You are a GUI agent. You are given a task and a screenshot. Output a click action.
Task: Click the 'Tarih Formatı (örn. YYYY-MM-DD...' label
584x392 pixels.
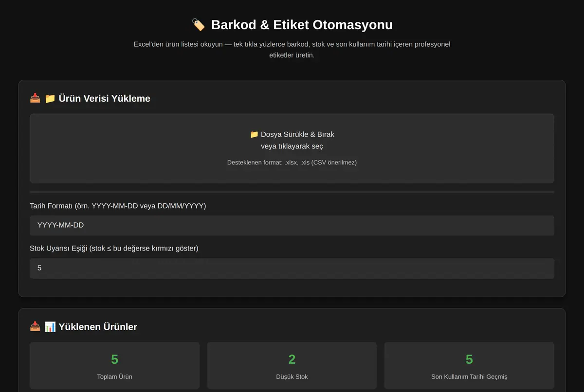click(118, 206)
